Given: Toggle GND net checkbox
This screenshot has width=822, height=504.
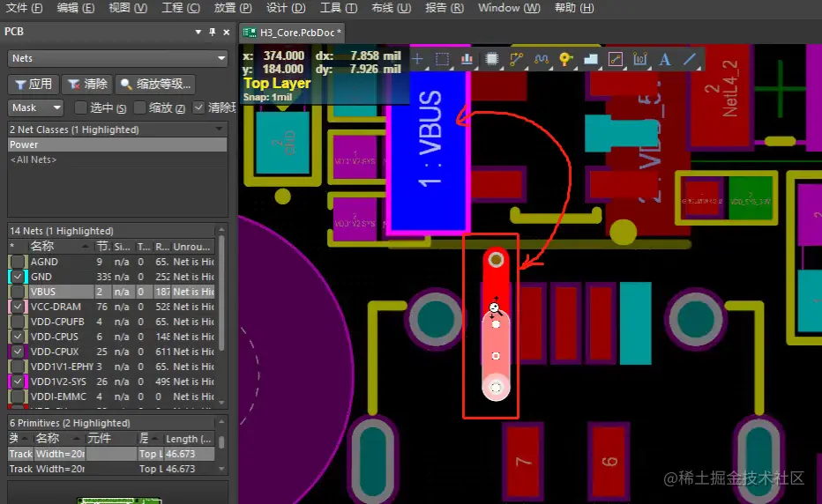Looking at the screenshot, I should point(18,277).
